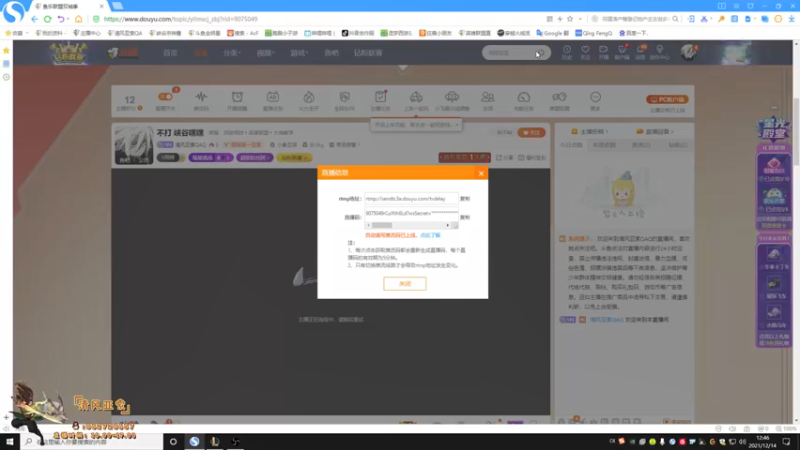Click the Cortana circle icon on taskbar

coord(173,442)
